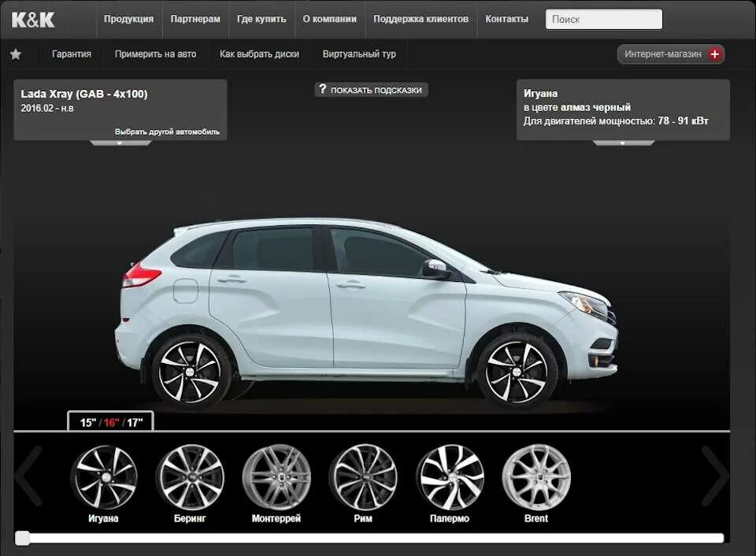Click the K&K logo
The width and height of the screenshot is (756, 556).
33,20
